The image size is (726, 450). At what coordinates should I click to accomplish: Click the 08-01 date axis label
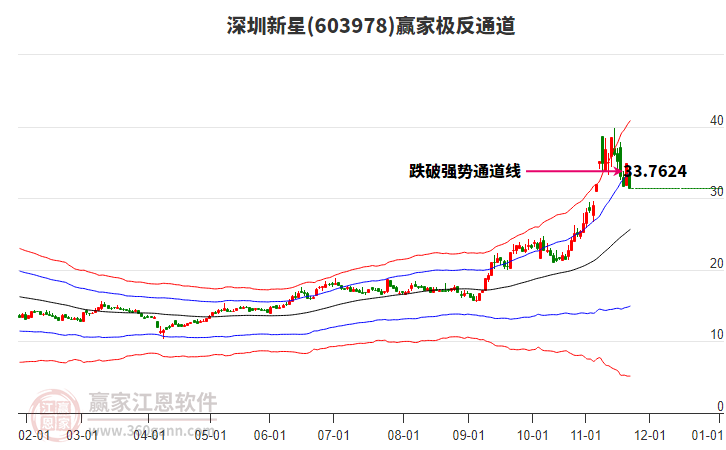(403, 436)
